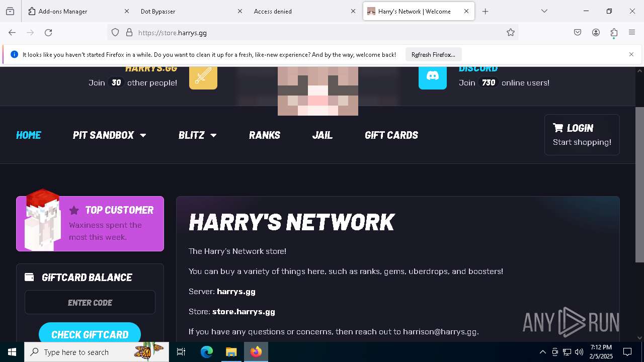Click the Firefox taskbar icon
This screenshot has height=362, width=644.
(x=256, y=352)
